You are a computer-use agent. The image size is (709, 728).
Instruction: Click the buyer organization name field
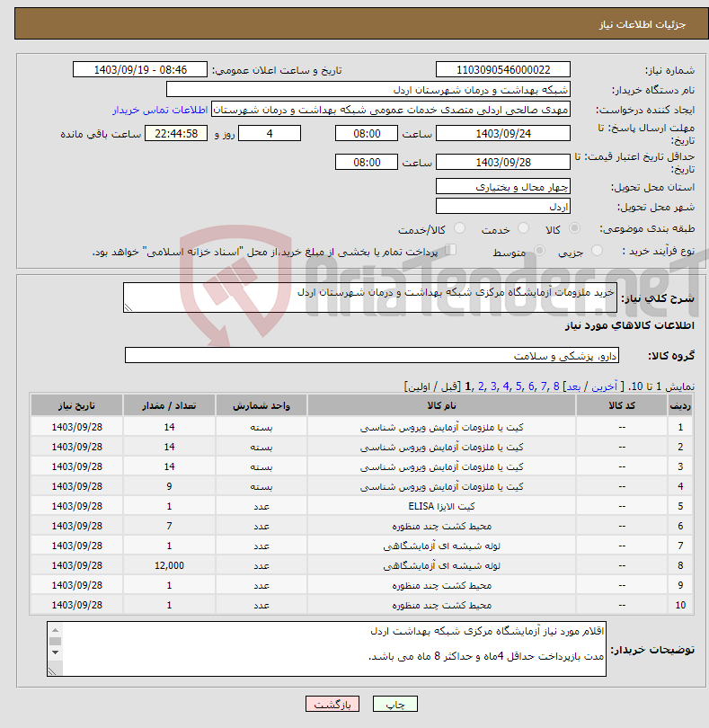tap(368, 90)
